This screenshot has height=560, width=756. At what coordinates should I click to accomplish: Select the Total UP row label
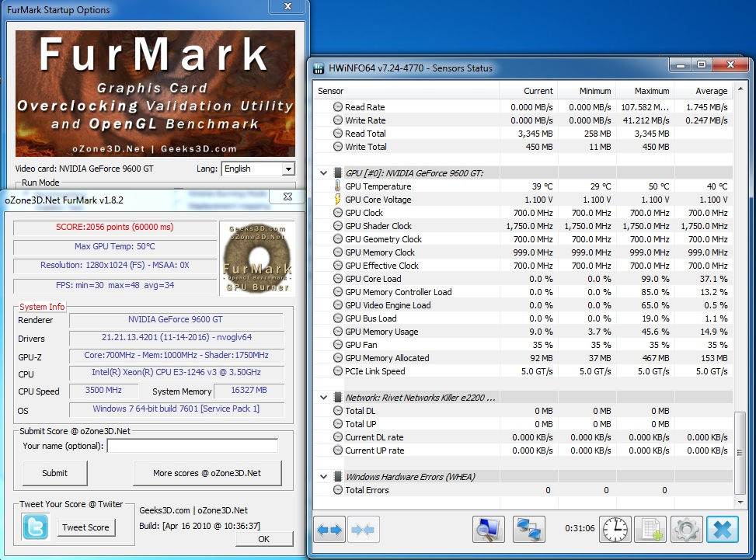click(x=361, y=423)
